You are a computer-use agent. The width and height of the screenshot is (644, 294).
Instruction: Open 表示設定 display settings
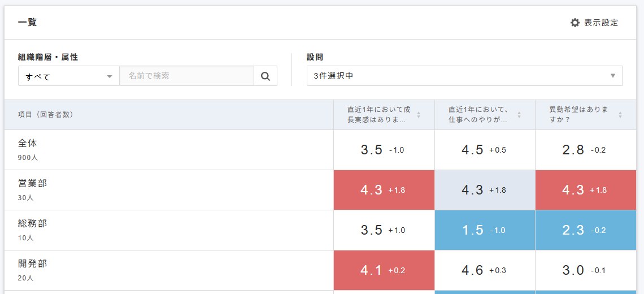pos(601,23)
